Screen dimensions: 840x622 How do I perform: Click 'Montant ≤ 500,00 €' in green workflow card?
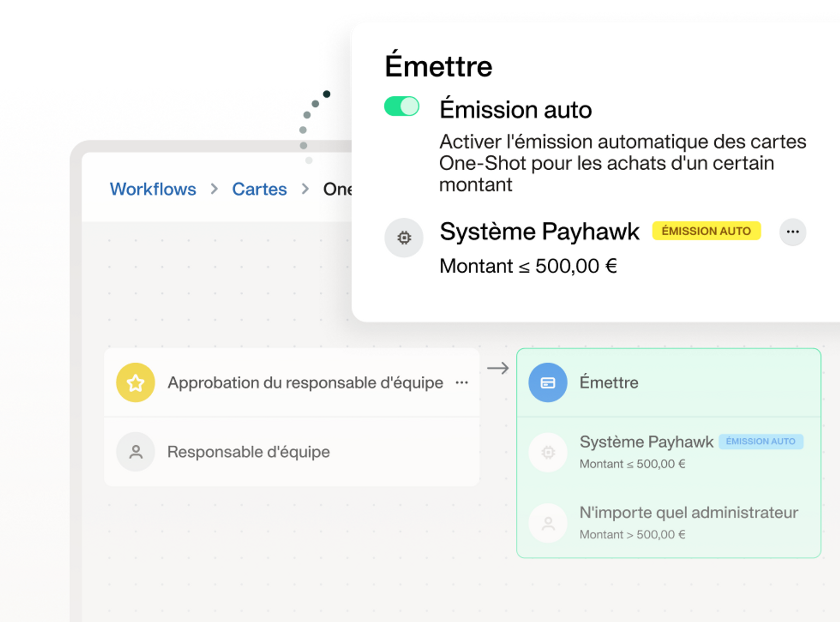pos(633,464)
